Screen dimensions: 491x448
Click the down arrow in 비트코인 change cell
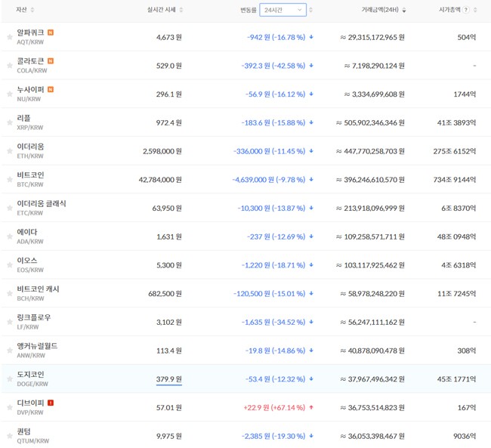(x=311, y=180)
